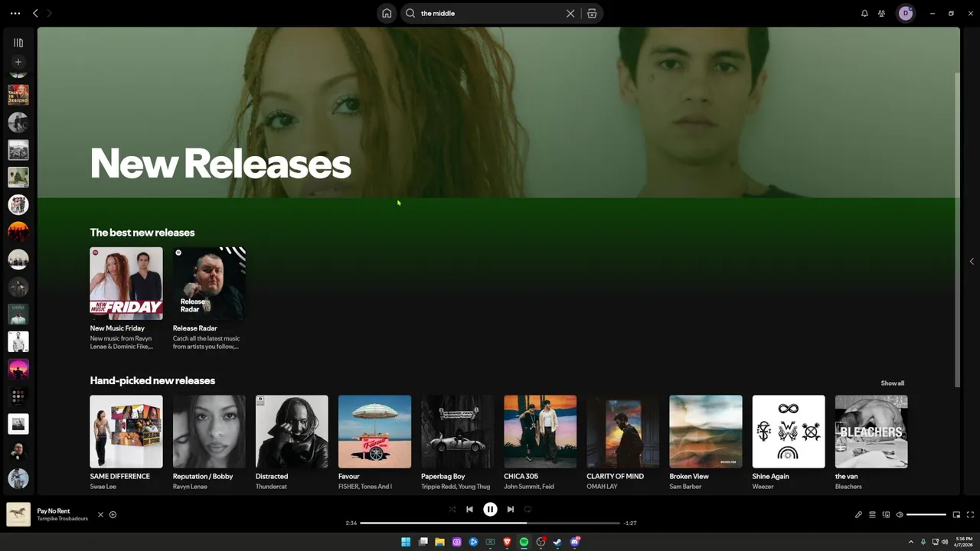Open the Distracted album cover
The width and height of the screenshot is (980, 551).
[x=292, y=432]
